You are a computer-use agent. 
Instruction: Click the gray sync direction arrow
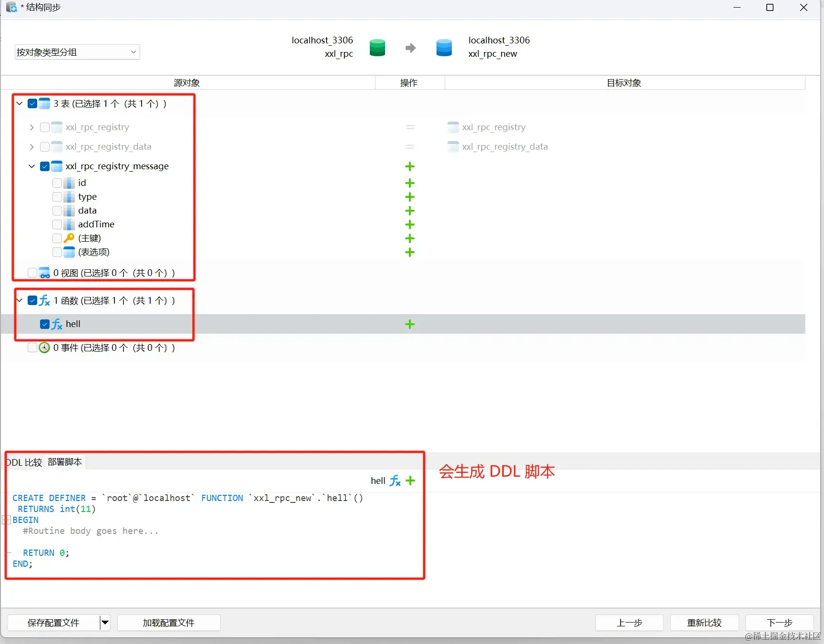click(410, 48)
